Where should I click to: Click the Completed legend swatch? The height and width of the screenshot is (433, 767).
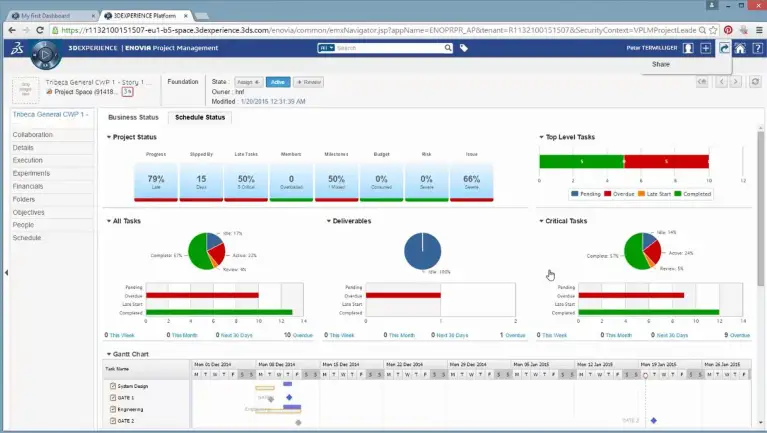pyautogui.click(x=677, y=194)
